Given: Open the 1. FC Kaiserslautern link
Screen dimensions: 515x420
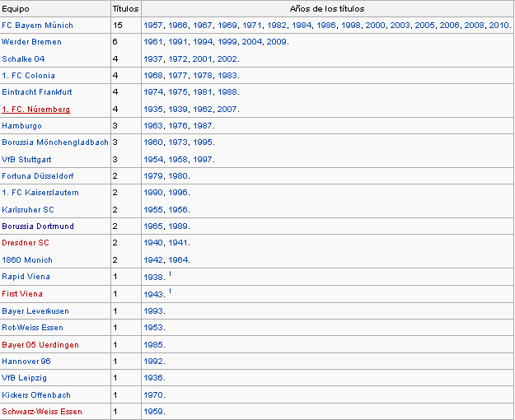Looking at the screenshot, I should point(40,193).
